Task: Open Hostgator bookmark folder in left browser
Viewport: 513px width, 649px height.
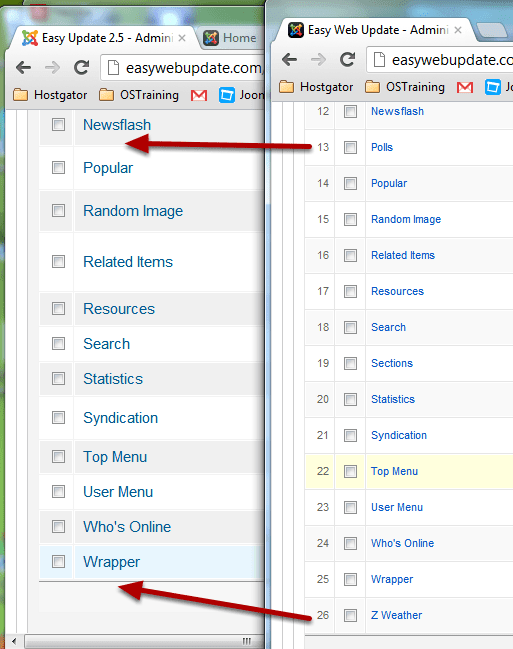Action: 50,95
